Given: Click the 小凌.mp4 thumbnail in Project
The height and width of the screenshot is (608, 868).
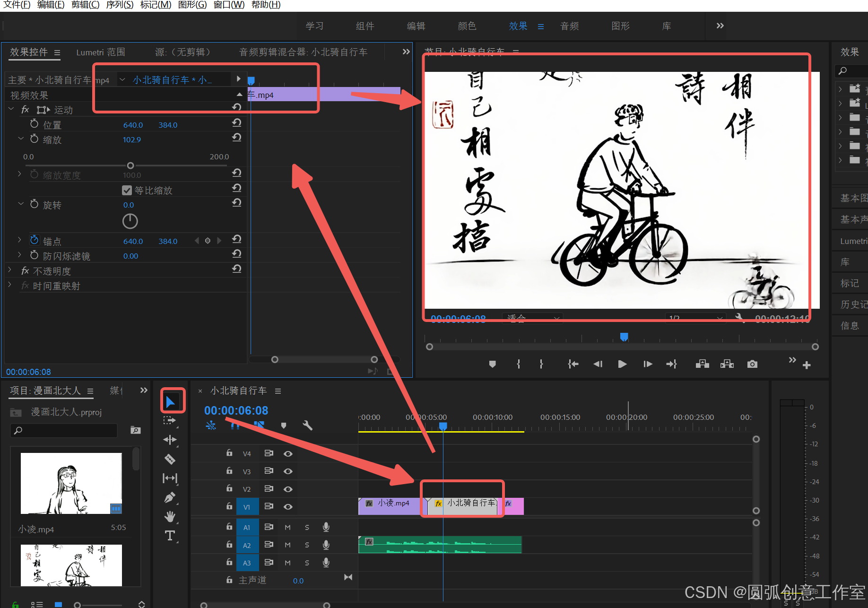Looking at the screenshot, I should tap(71, 483).
